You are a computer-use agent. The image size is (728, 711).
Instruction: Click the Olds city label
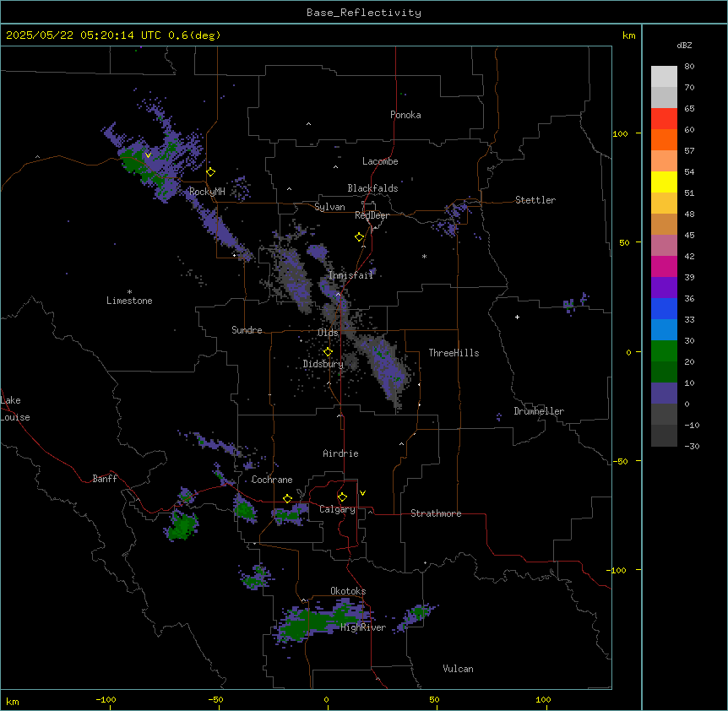pos(328,333)
